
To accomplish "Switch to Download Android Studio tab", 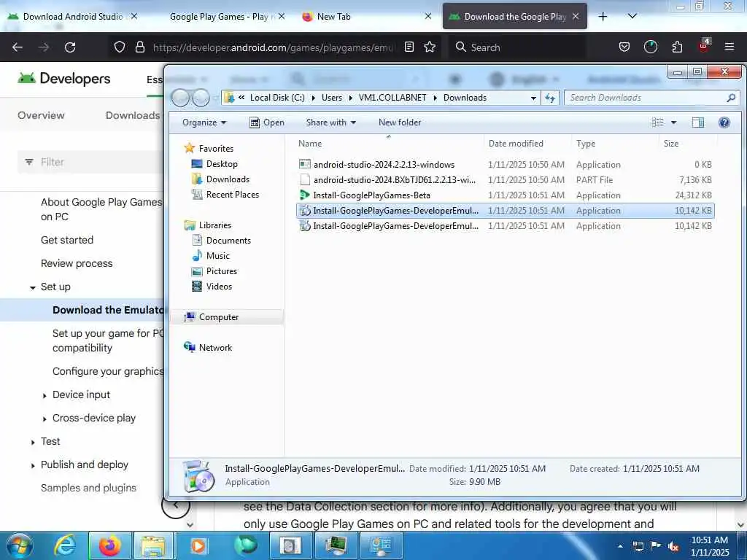I will [72, 17].
